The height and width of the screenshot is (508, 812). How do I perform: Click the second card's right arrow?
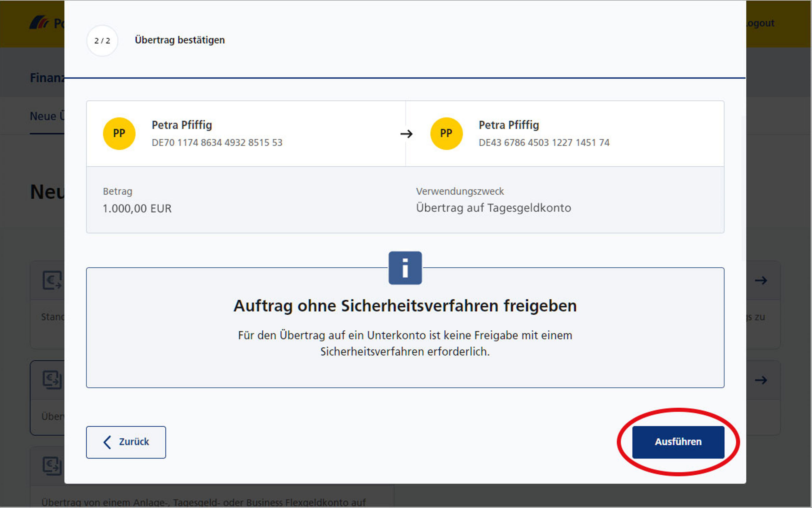coord(761,380)
